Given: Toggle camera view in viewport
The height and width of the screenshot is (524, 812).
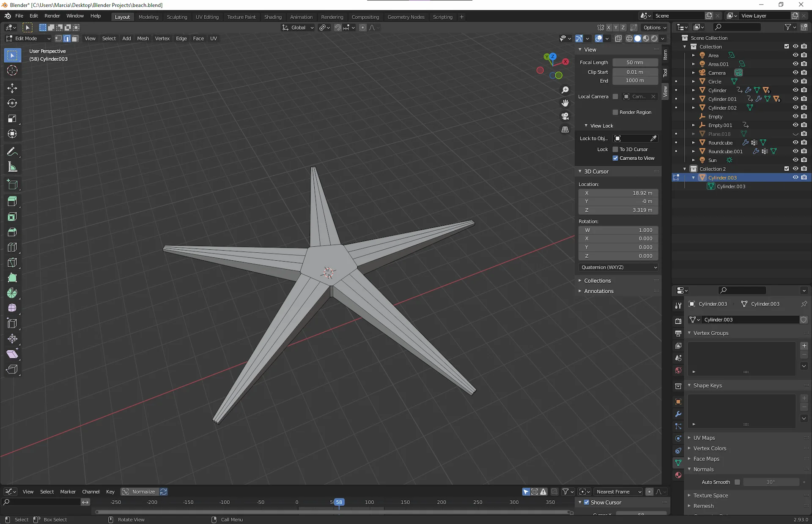Looking at the screenshot, I should coord(565,116).
